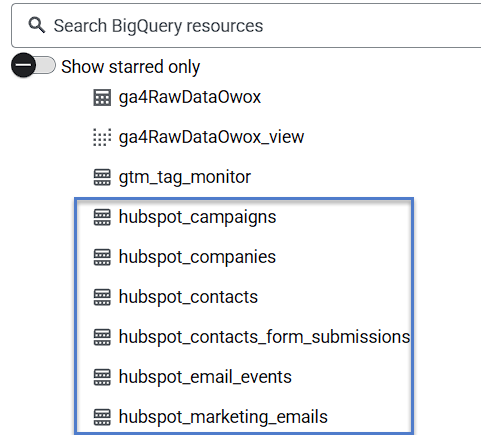Click table icon next to hubspot_contacts_form_submissions
Image resolution: width=481 pixels, height=435 pixels.
(102, 337)
